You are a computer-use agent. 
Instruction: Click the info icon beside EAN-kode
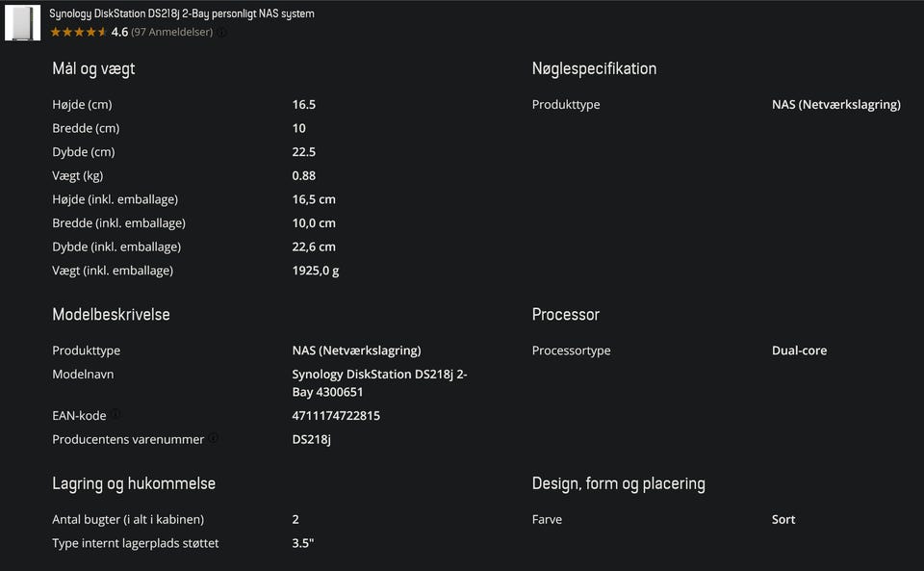(x=115, y=414)
